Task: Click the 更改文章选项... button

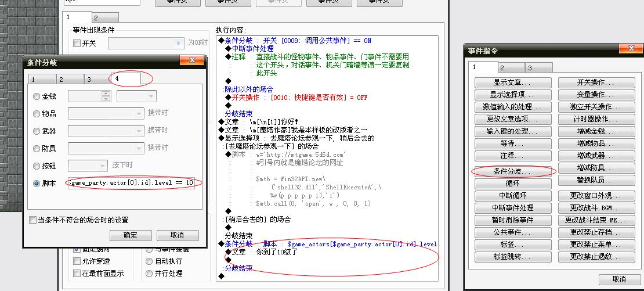Action: click(x=513, y=119)
